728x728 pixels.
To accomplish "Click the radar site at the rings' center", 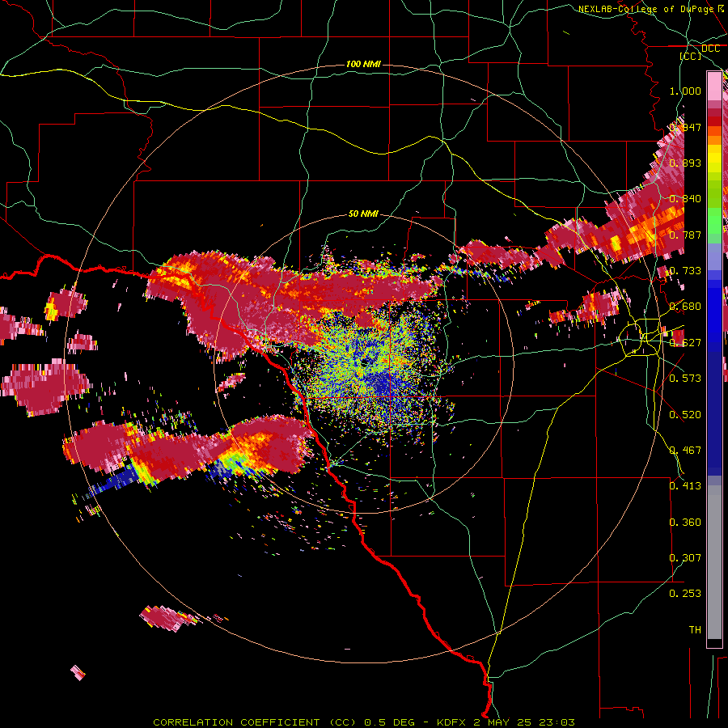I will [365, 362].
